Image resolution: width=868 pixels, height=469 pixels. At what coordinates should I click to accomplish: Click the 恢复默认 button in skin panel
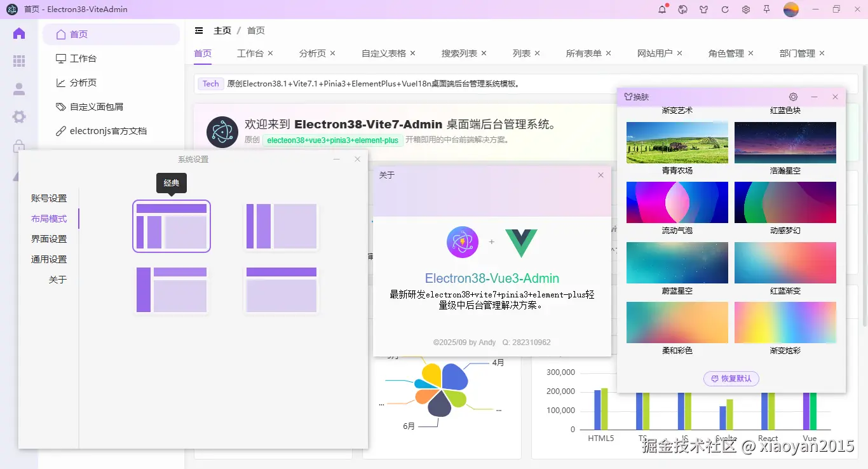tap(731, 378)
